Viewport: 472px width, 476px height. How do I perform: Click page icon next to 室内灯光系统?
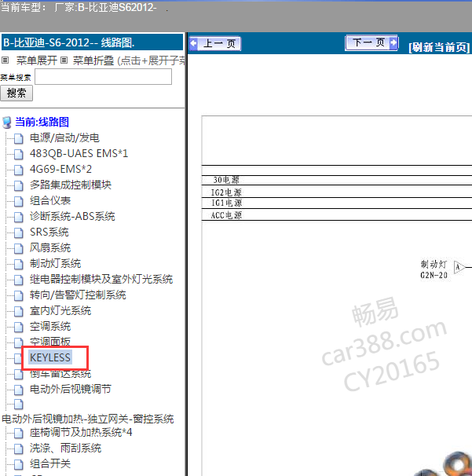click(19, 312)
